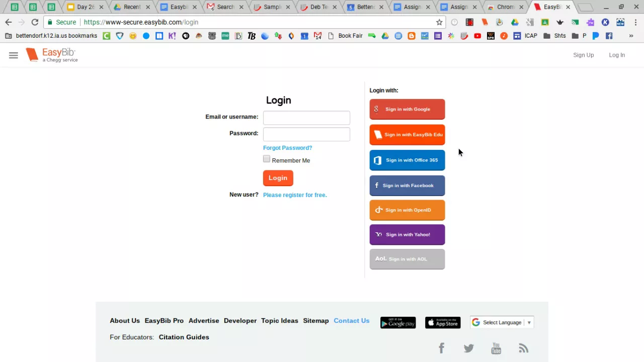Open the Shts bookmarks folder

pyautogui.click(x=554, y=36)
